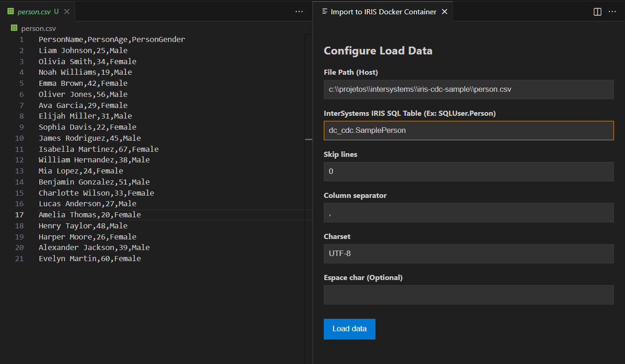Click the person.csv file icon in tab
This screenshot has width=625, height=364.
click(x=11, y=12)
